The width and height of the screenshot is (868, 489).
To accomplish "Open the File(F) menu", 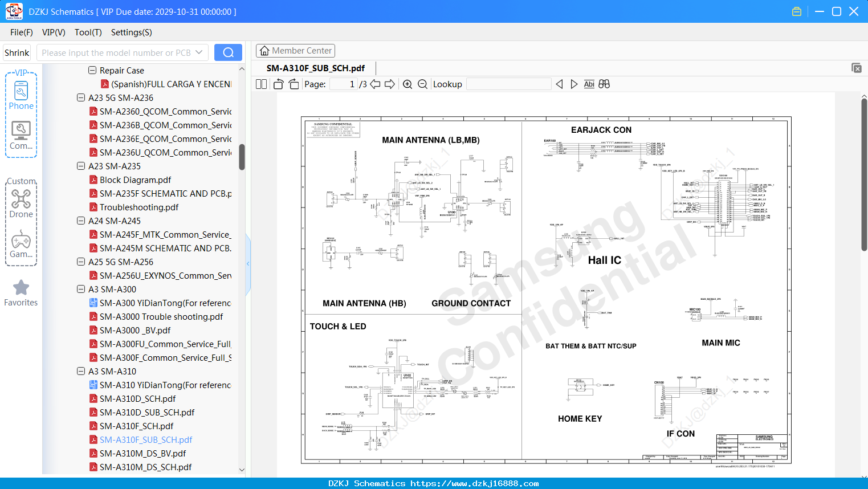I will [x=22, y=32].
